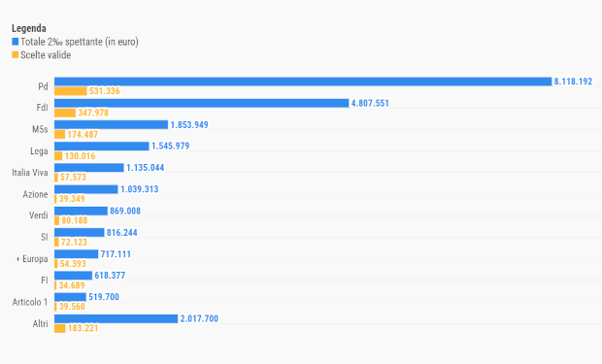The width and height of the screenshot is (602, 364).
Task: Click the value 130.016
Action: click(x=80, y=156)
